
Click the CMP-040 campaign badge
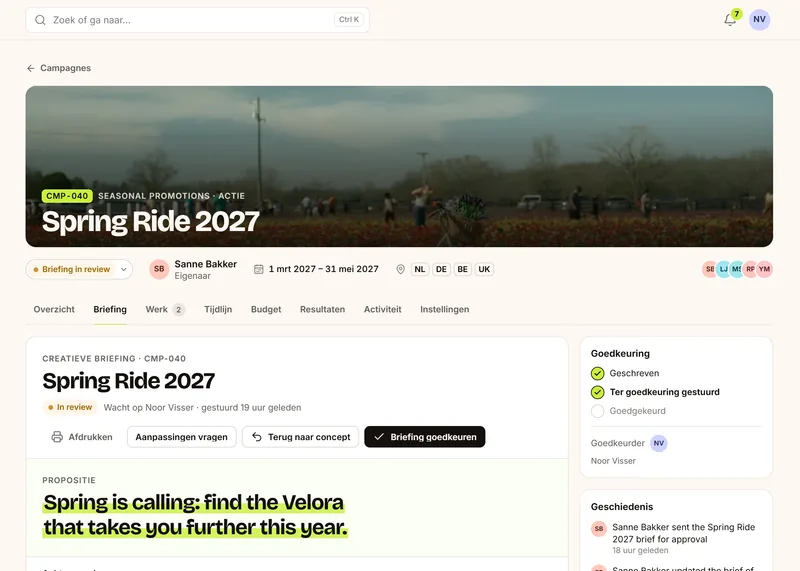(67, 196)
